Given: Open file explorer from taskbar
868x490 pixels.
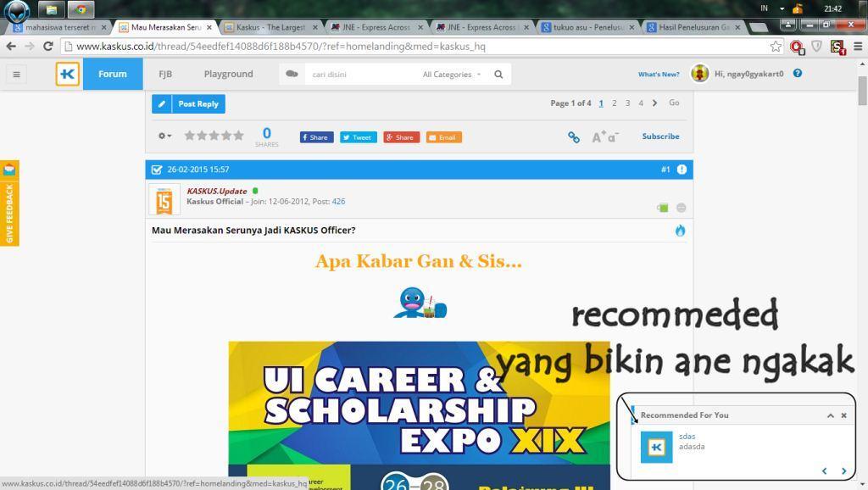Looking at the screenshot, I should [52, 8].
